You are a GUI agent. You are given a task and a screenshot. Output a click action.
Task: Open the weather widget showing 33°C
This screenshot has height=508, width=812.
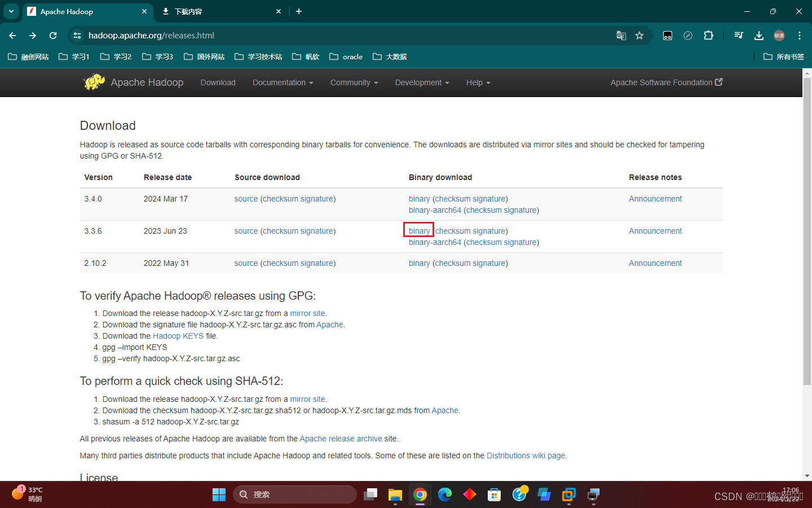[x=27, y=494]
